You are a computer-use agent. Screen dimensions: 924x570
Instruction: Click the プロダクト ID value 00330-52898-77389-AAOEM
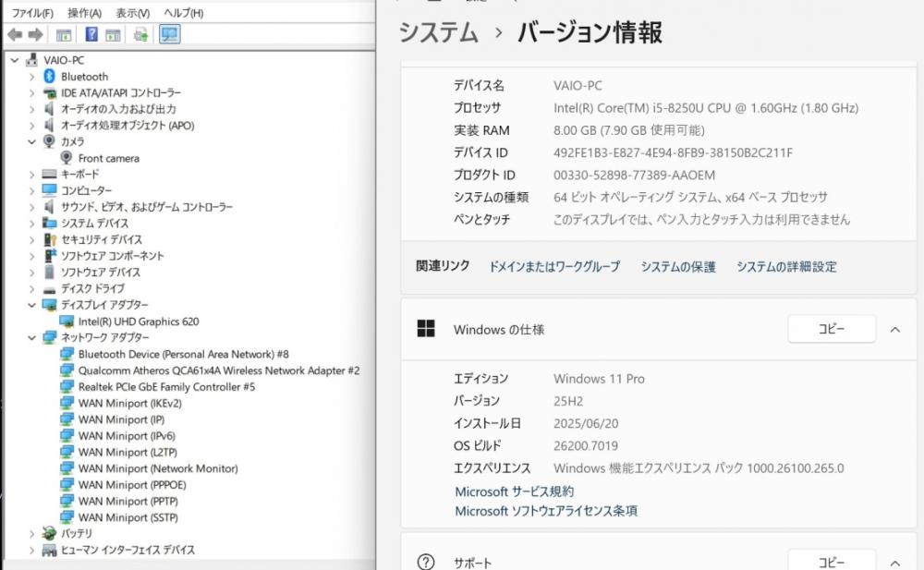coord(634,176)
